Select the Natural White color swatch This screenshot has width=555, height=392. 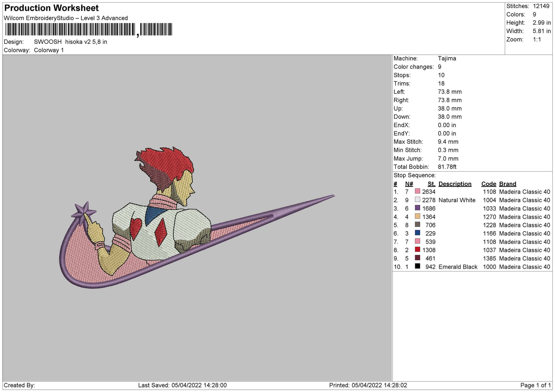417,200
